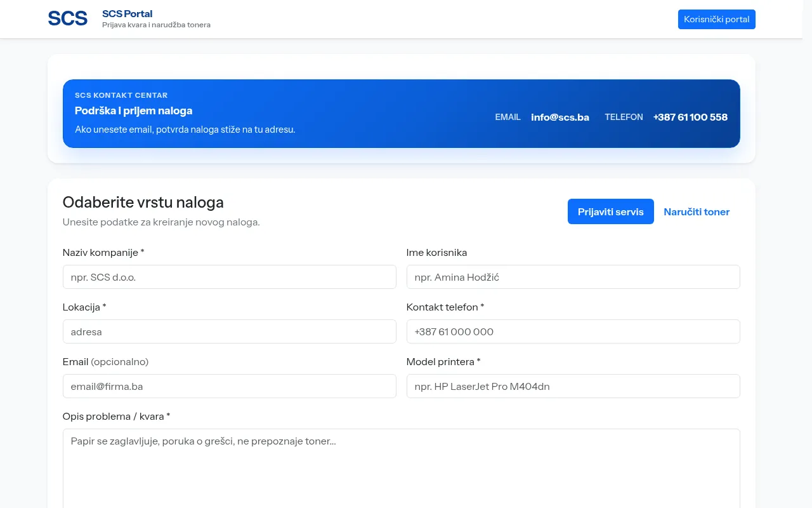
Task: Focus the Model printera input
Action: 573,386
